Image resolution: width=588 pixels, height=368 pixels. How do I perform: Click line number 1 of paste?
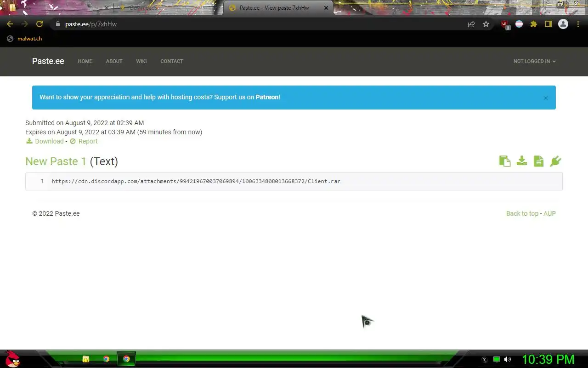click(42, 181)
